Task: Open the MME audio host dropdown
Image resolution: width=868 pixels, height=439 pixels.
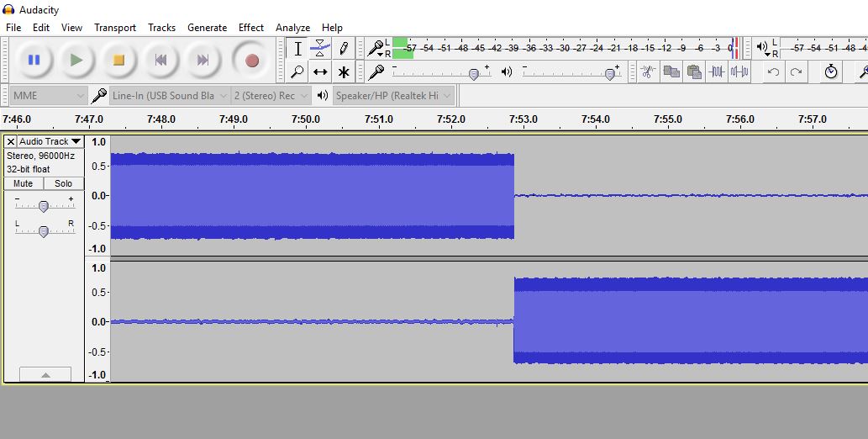Action: click(49, 95)
